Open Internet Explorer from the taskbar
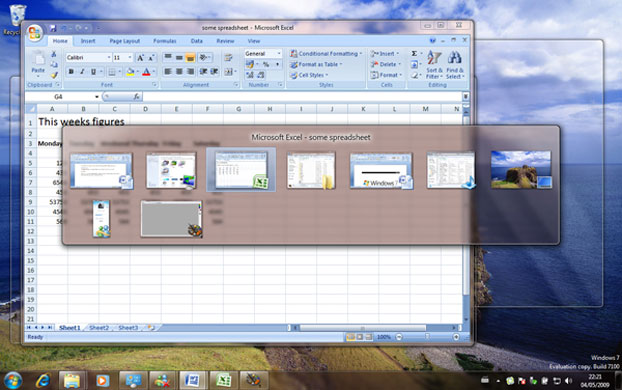622x390 pixels. (42, 381)
